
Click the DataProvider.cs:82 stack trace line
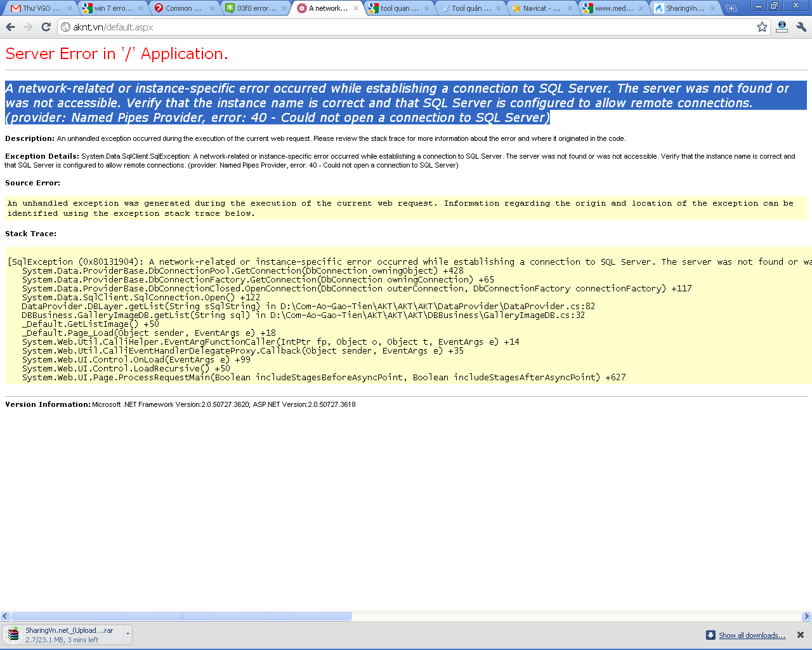[x=308, y=306]
